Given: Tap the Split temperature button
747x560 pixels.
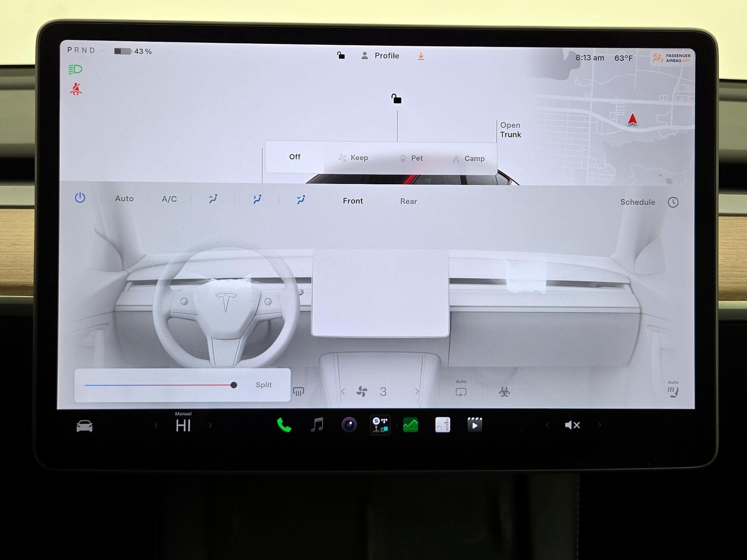Looking at the screenshot, I should click(264, 385).
